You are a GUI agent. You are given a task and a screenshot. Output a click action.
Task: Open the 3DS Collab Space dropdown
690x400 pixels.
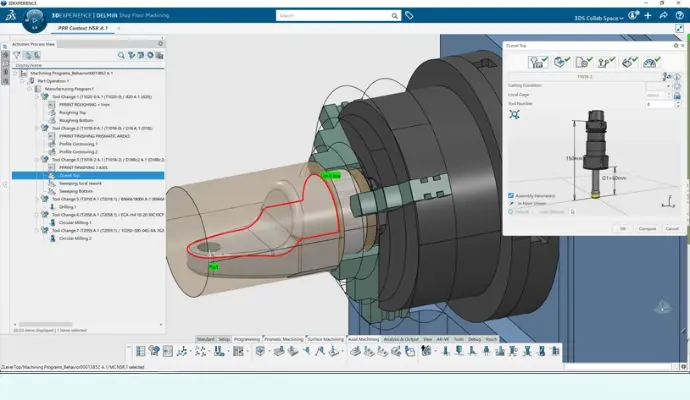pos(599,18)
